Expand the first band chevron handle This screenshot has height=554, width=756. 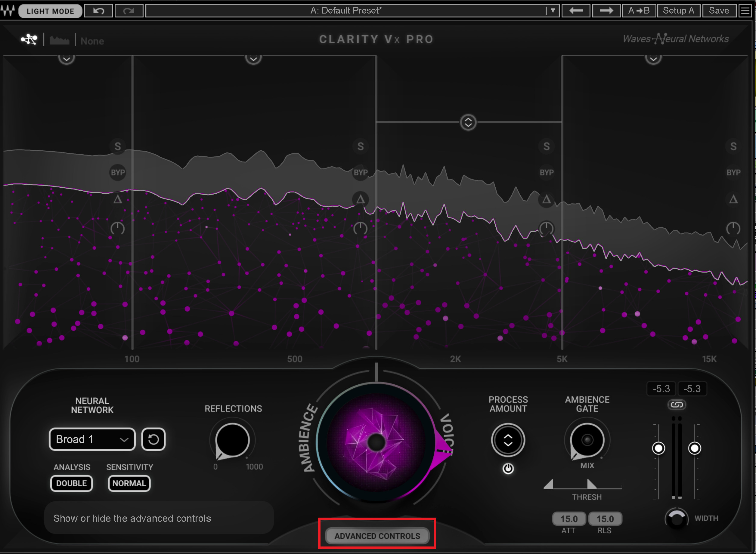pos(67,59)
